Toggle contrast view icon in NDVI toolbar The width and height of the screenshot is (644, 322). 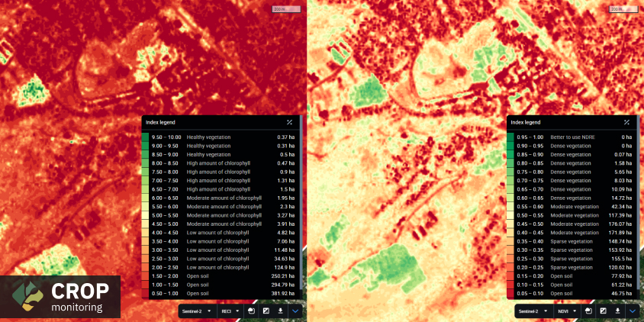(x=604, y=311)
